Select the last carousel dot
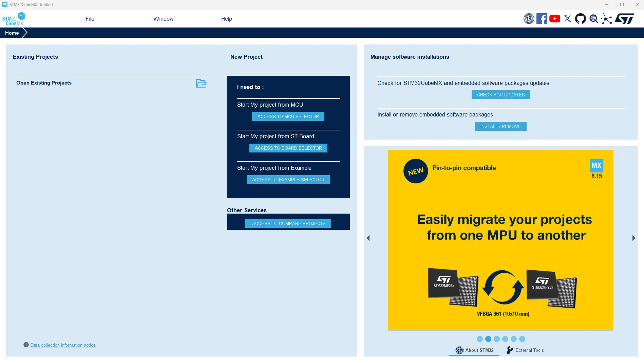The height and width of the screenshot is (363, 644). point(522,339)
